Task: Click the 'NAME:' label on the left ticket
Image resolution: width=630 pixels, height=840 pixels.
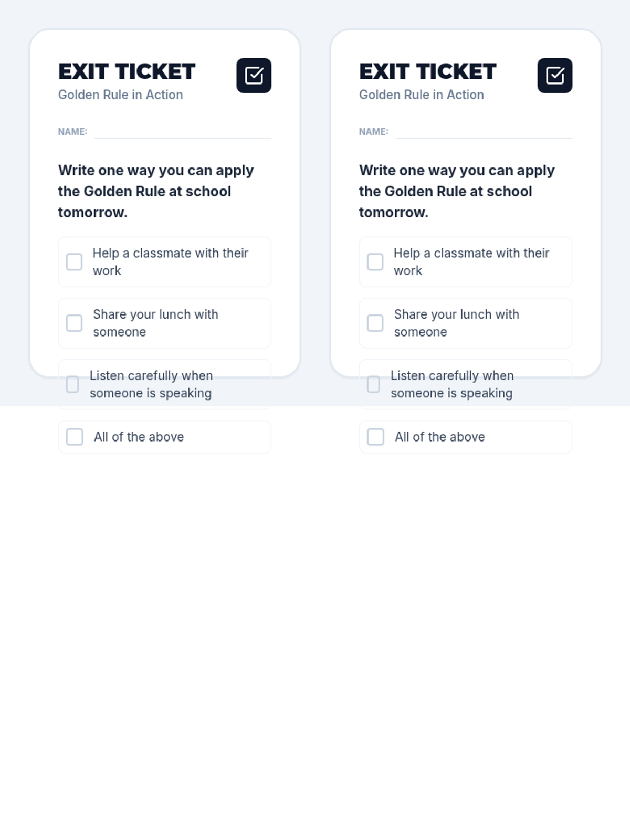Action: pyautogui.click(x=72, y=132)
